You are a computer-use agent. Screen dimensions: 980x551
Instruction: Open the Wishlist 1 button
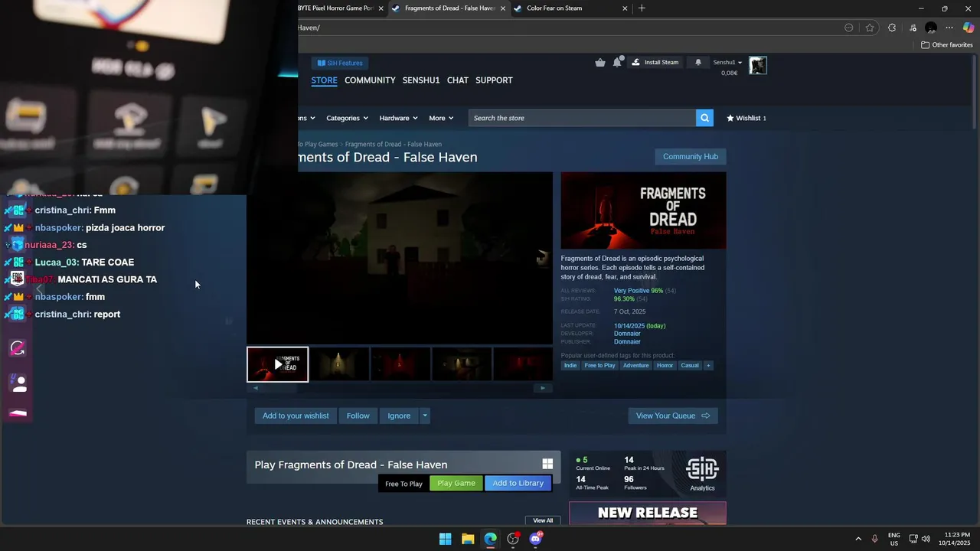pos(746,118)
